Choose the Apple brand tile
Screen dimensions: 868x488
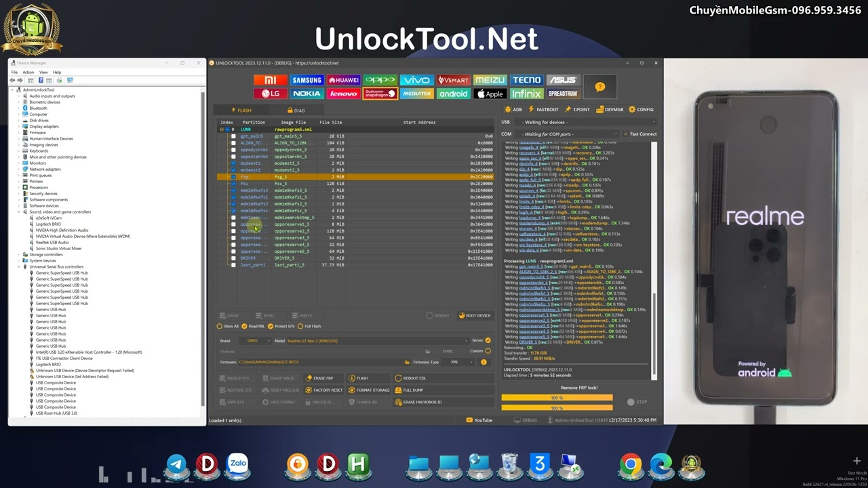[x=490, y=94]
